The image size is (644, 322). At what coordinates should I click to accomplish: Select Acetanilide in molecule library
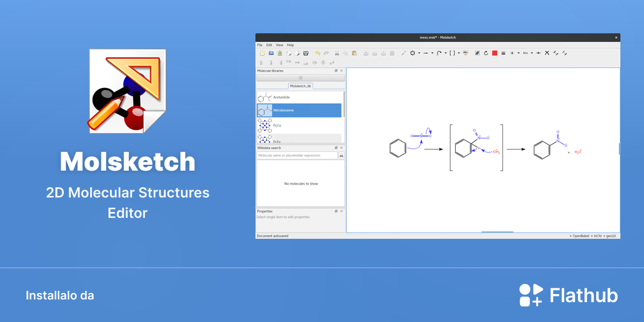click(299, 97)
